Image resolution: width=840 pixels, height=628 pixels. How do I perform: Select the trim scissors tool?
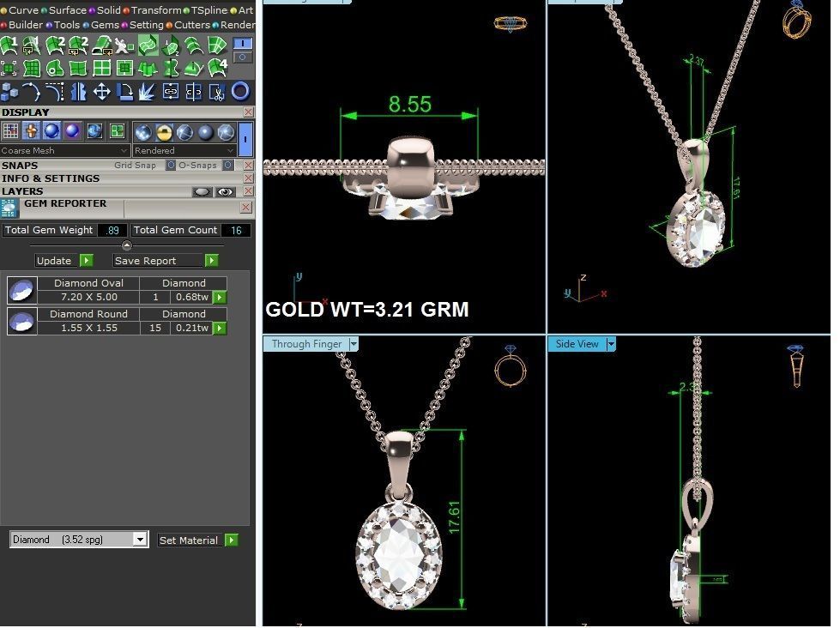pos(216,92)
